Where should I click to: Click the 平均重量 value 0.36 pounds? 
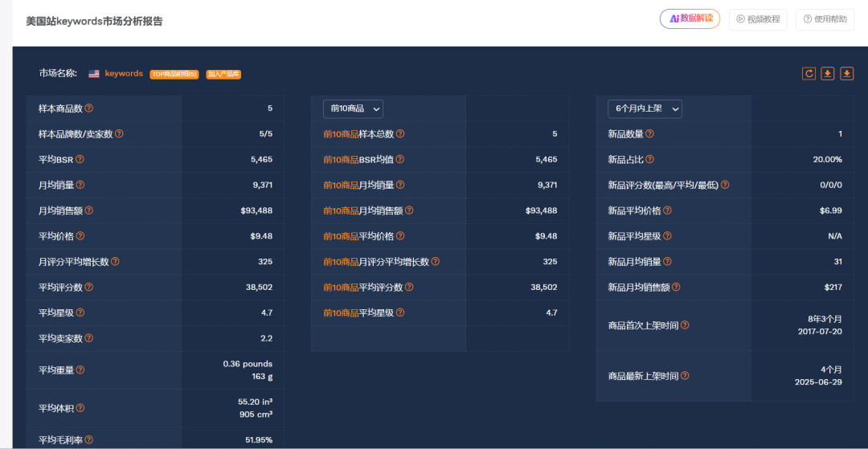point(248,363)
